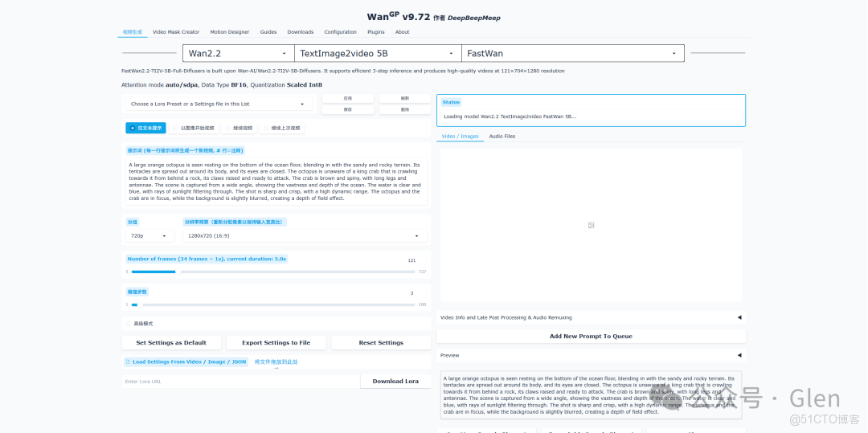
Task: Click the 保存 (save) preset button
Action: (348, 109)
